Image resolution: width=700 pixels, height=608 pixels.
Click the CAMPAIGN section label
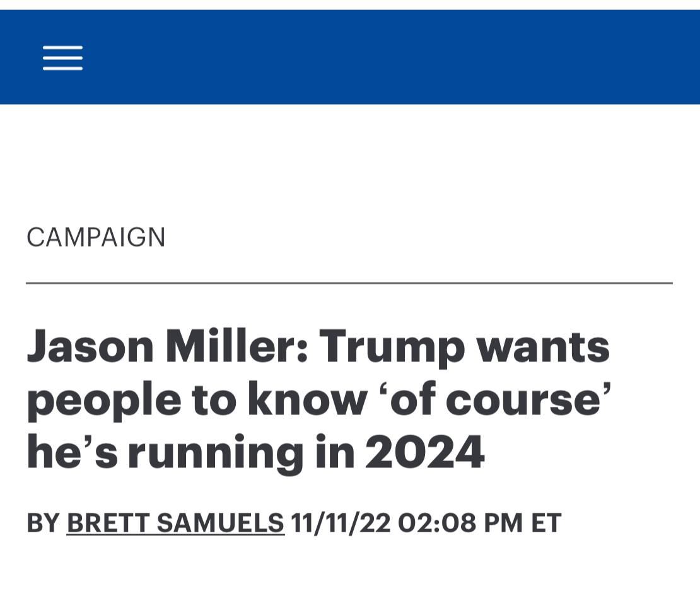tap(96, 237)
